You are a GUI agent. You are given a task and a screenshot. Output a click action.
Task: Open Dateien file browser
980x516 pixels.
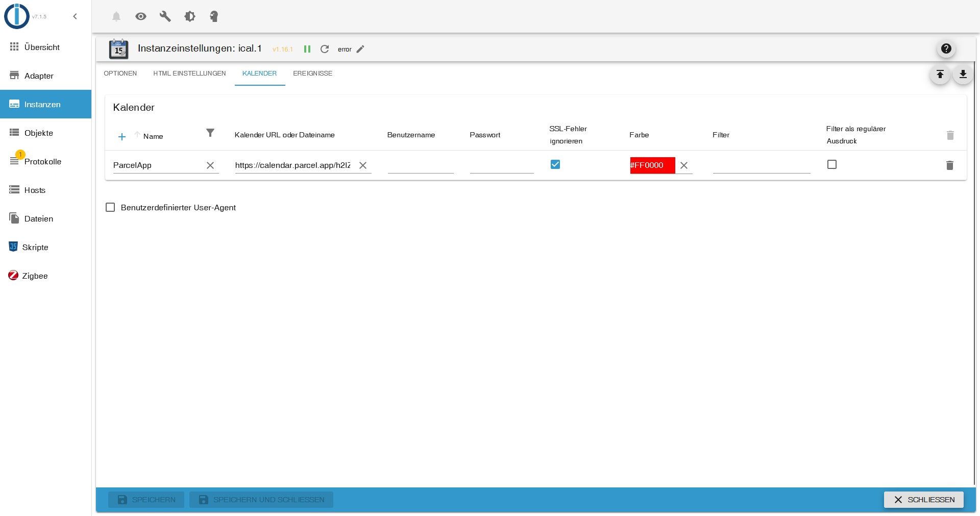(x=46, y=218)
